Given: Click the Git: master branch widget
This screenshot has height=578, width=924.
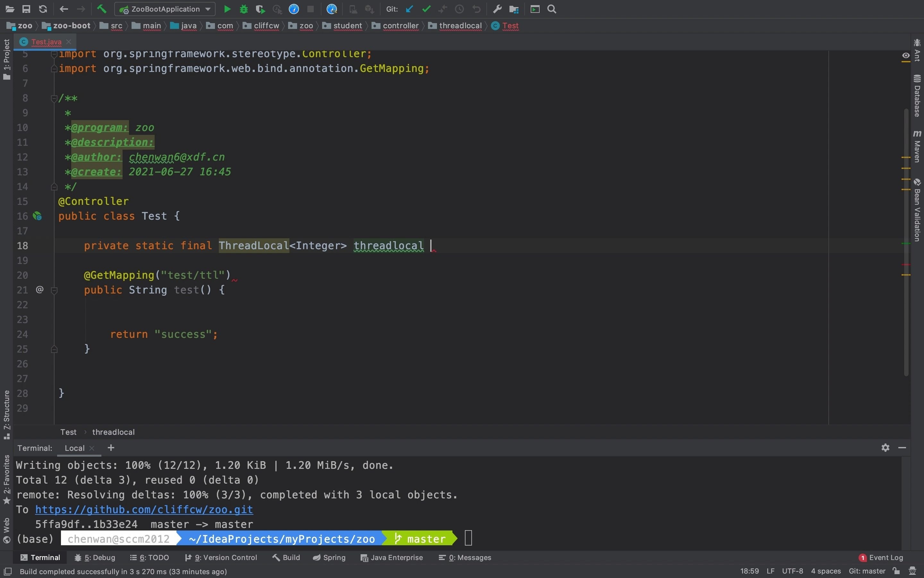Looking at the screenshot, I should click(x=867, y=571).
